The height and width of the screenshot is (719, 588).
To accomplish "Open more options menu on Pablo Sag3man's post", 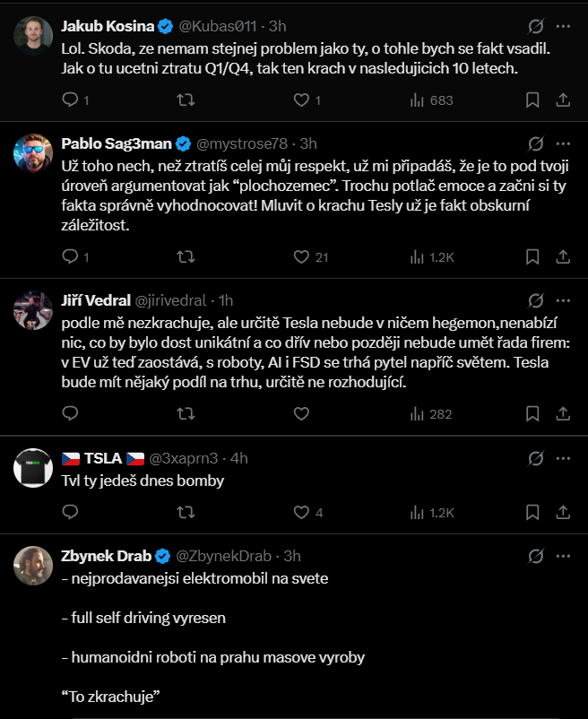I will 563,143.
